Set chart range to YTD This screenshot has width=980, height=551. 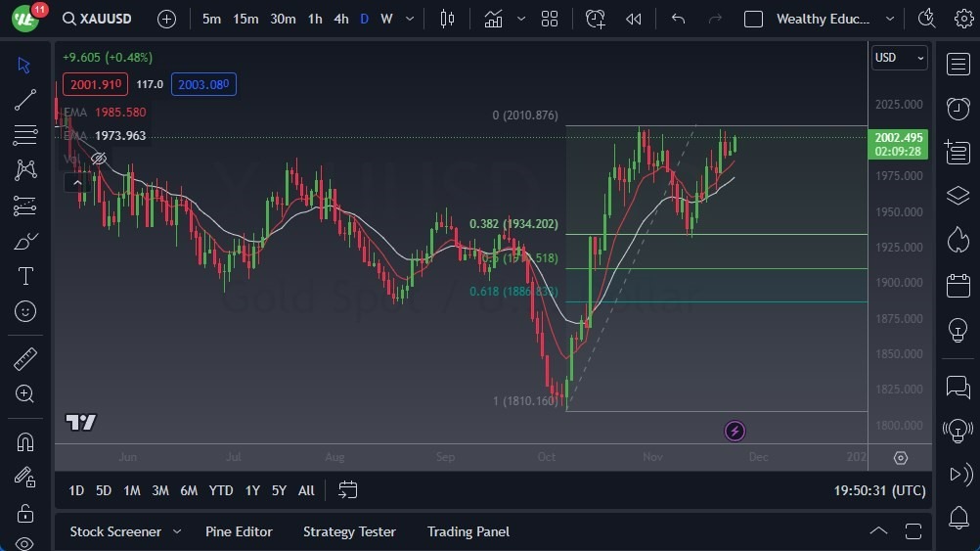(221, 490)
